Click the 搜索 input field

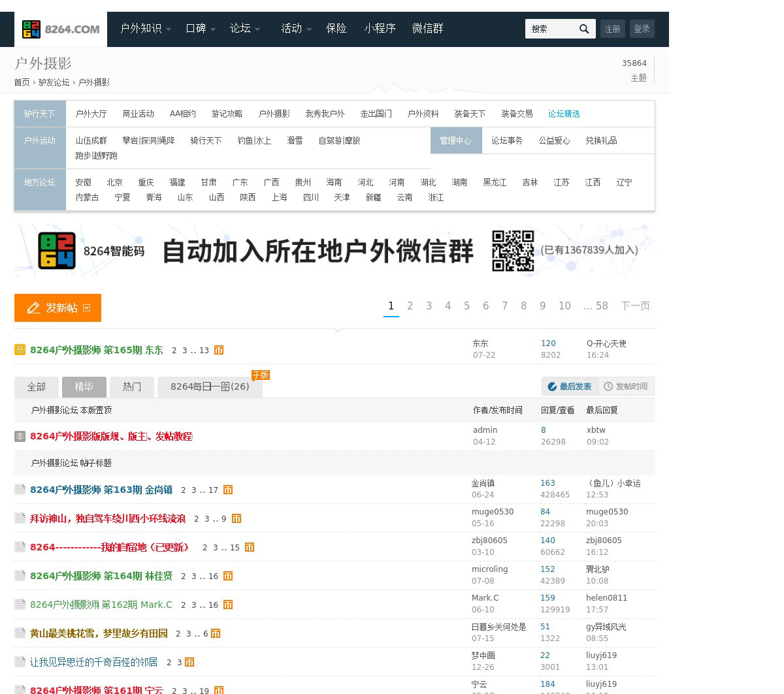pos(550,29)
